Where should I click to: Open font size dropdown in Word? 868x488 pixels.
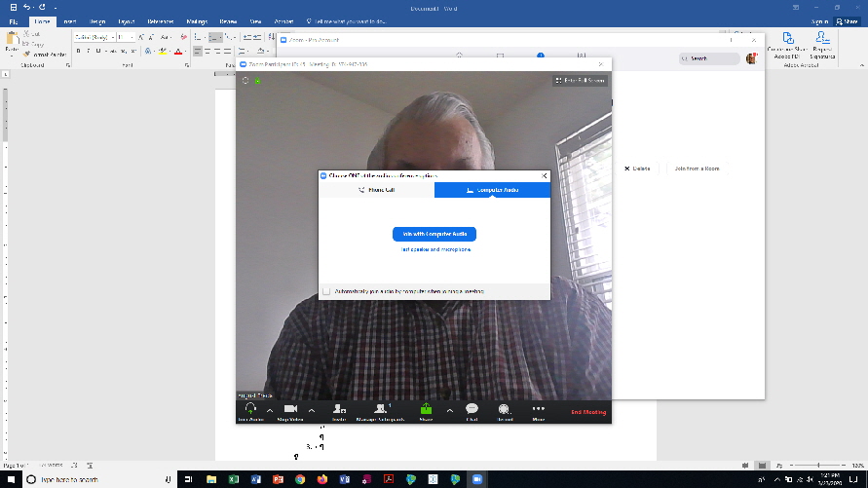tap(132, 37)
